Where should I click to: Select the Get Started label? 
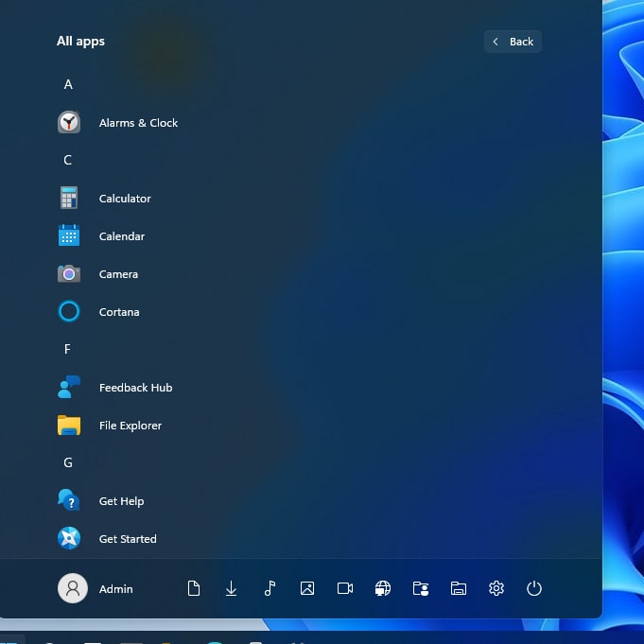point(128,539)
